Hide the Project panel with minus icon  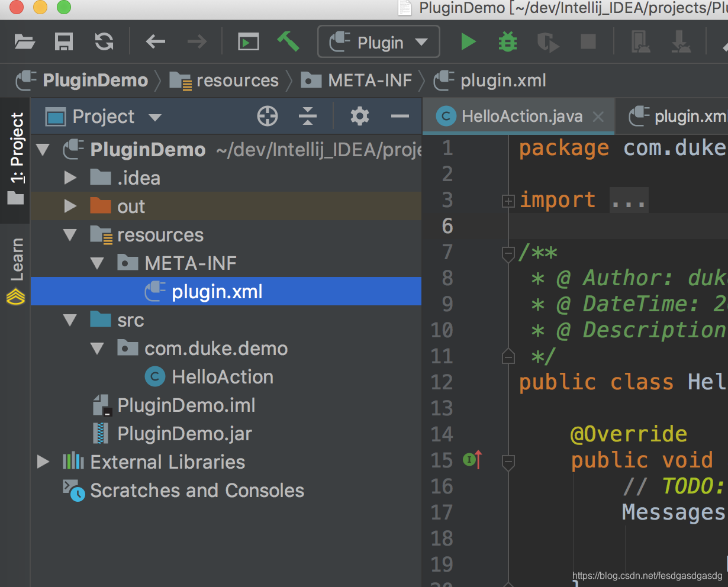tap(400, 117)
